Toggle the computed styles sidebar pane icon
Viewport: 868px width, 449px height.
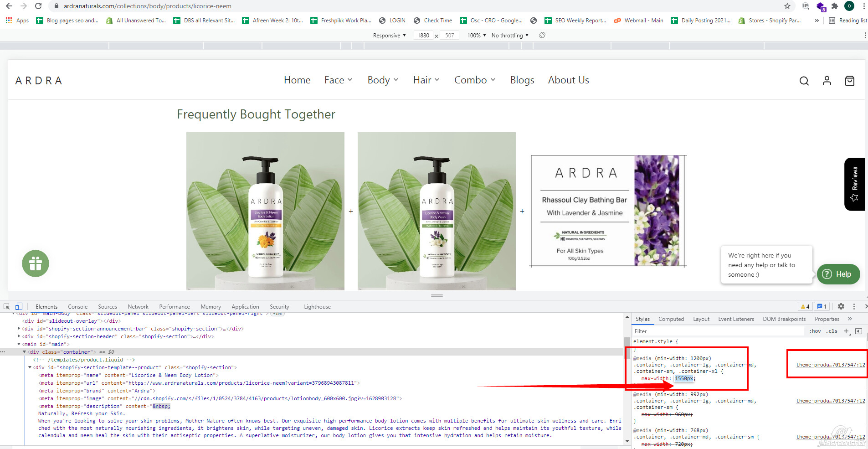[858, 331]
